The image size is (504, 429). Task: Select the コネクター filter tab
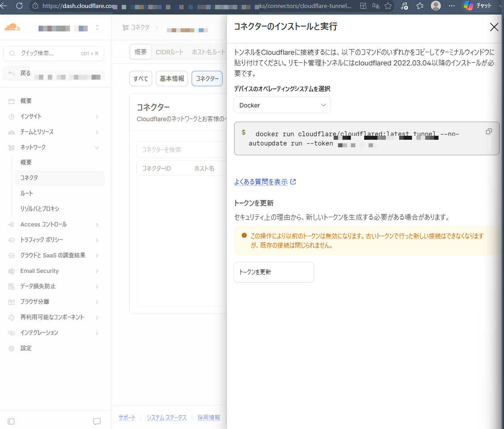click(x=207, y=79)
